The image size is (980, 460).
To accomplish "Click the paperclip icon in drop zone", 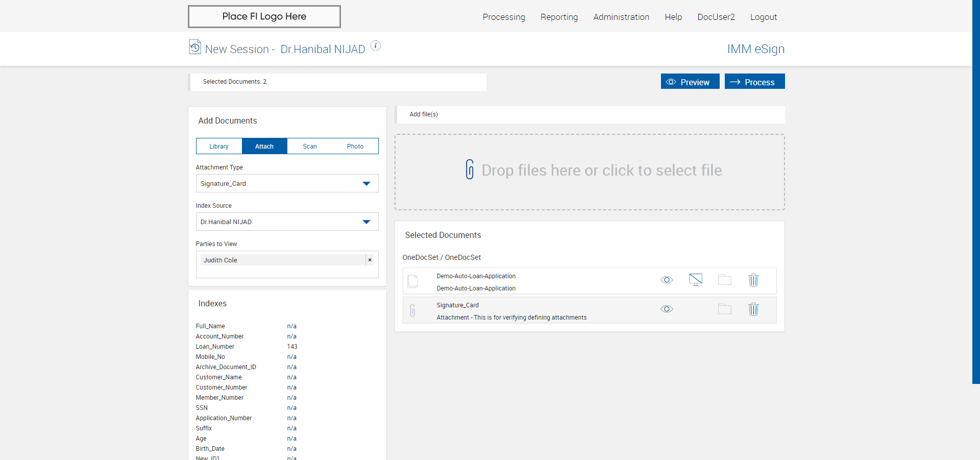I will (470, 170).
